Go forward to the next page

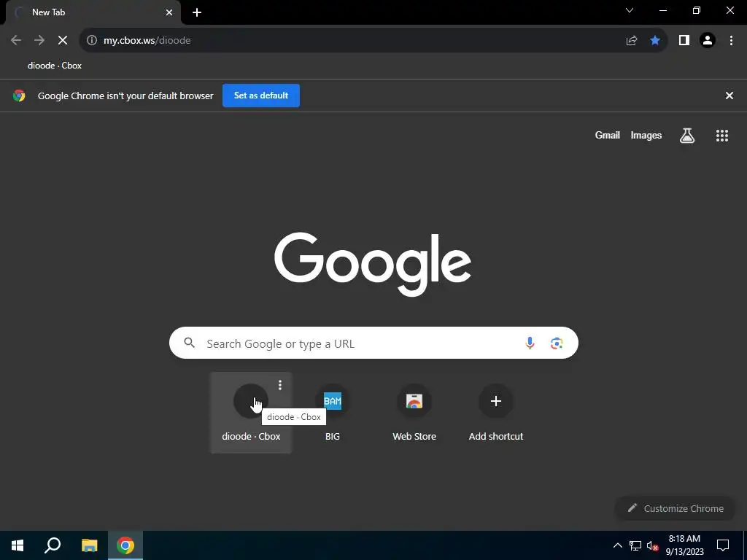[39, 41]
